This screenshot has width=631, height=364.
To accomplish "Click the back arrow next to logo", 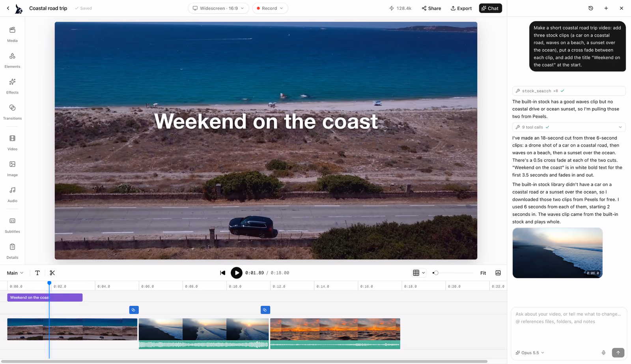I will point(8,8).
